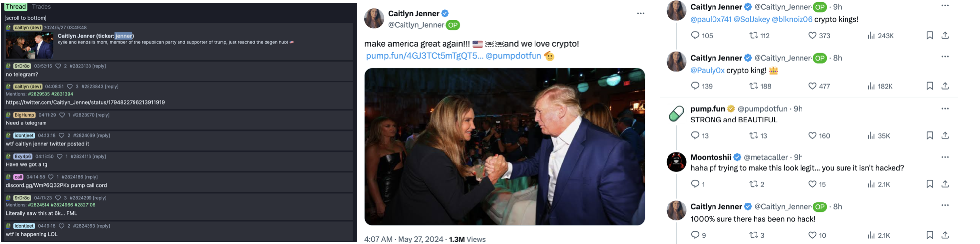Click the scroll to bottom link
The image size is (980, 244).
pyautogui.click(x=26, y=18)
